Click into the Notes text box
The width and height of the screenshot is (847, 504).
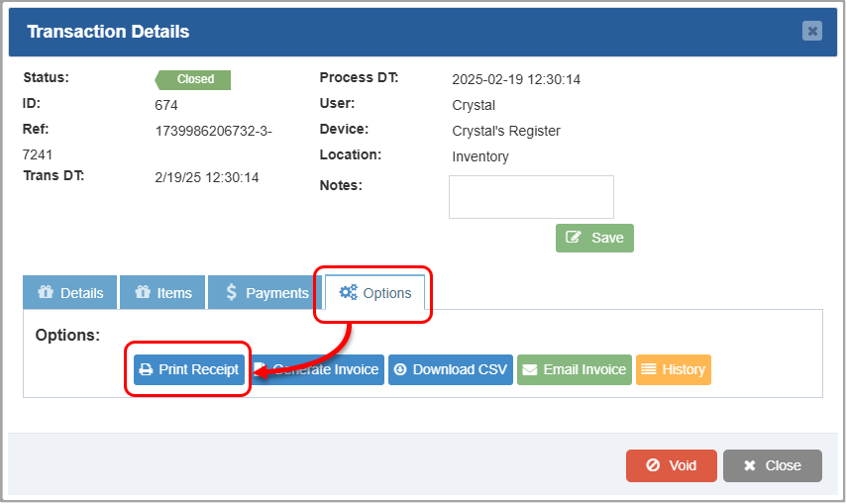click(x=531, y=197)
